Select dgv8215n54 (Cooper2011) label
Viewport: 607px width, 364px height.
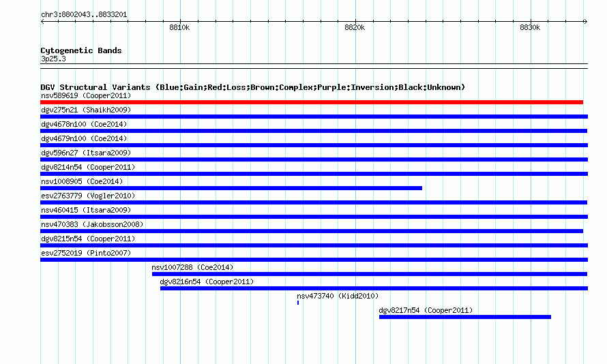88,239
